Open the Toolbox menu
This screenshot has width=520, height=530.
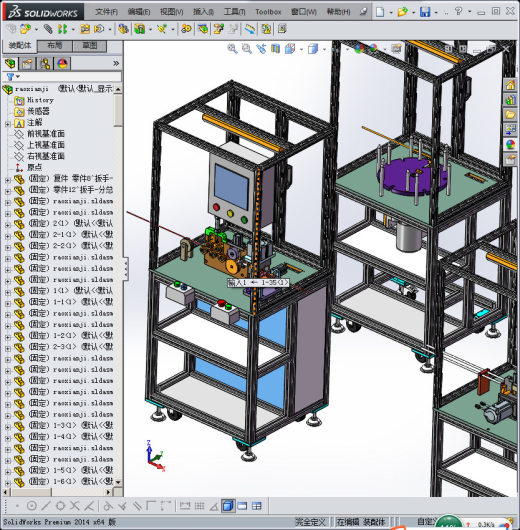click(x=268, y=12)
